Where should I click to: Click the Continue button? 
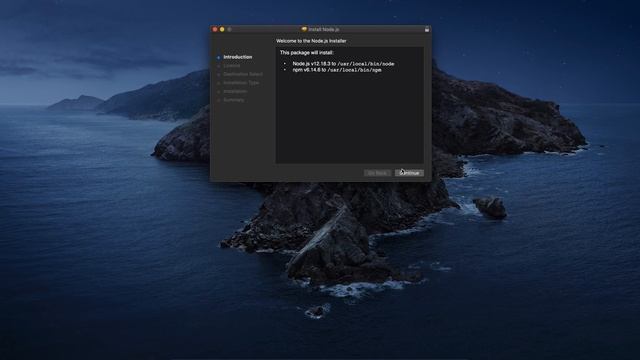coord(409,173)
